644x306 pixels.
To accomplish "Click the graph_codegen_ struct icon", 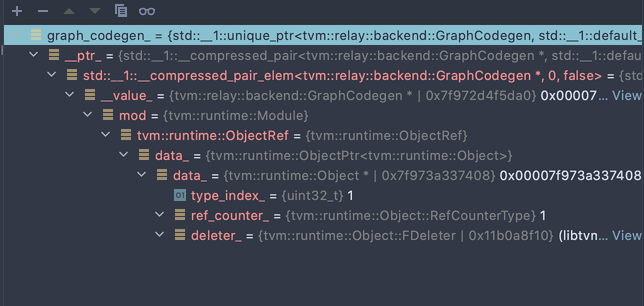I will 36,35.
